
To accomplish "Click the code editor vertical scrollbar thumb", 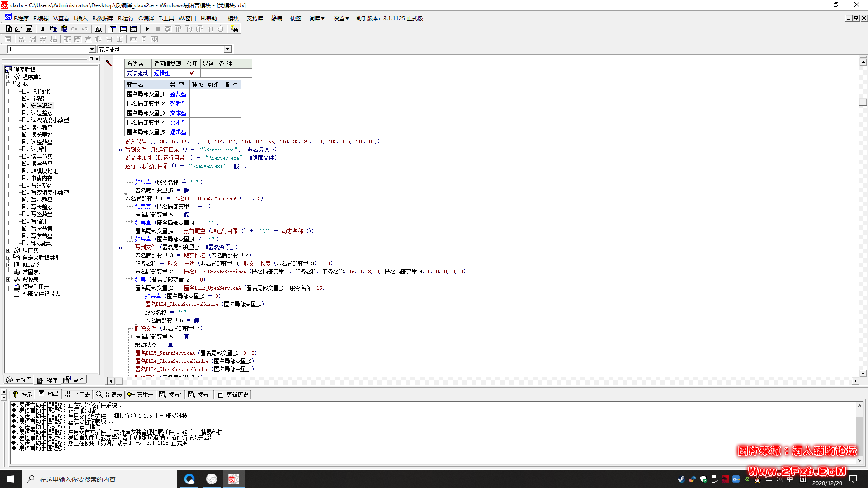I will [x=863, y=102].
